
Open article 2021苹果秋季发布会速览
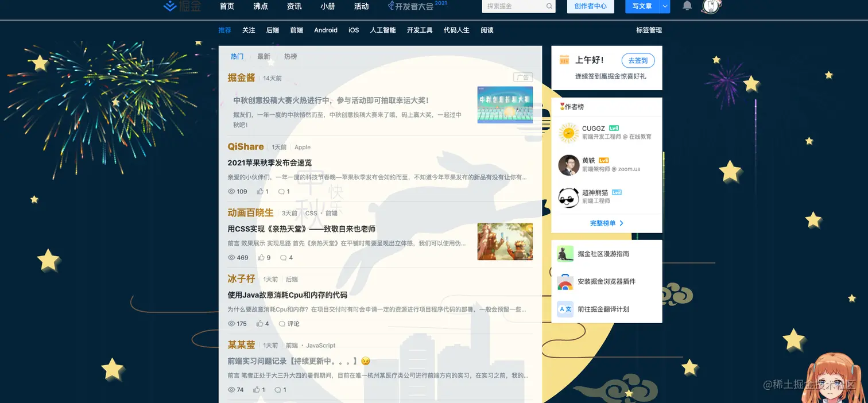coord(270,163)
